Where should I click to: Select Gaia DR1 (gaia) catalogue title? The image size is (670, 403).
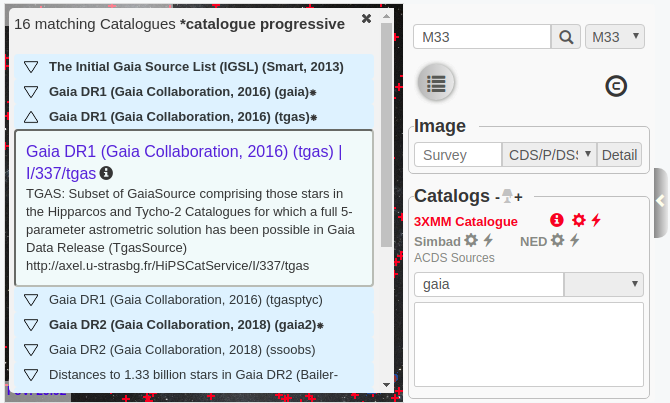click(x=182, y=92)
